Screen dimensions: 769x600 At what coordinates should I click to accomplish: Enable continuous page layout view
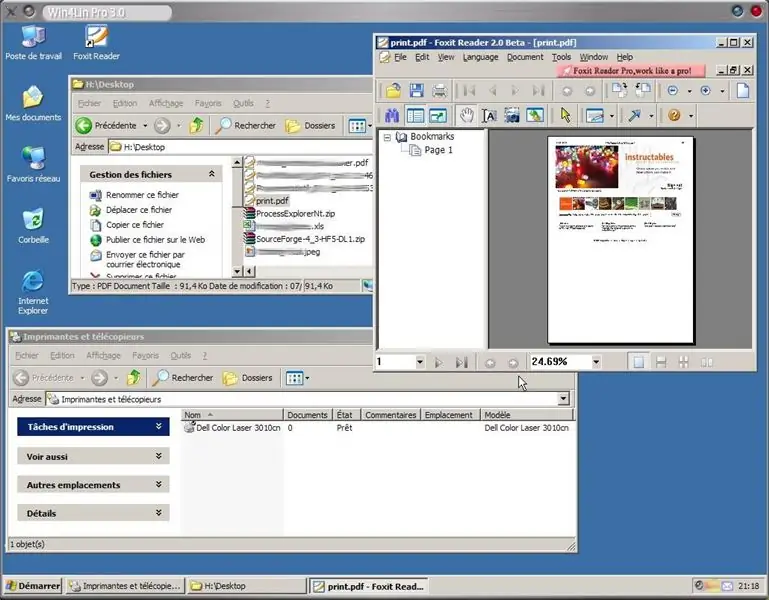point(661,363)
